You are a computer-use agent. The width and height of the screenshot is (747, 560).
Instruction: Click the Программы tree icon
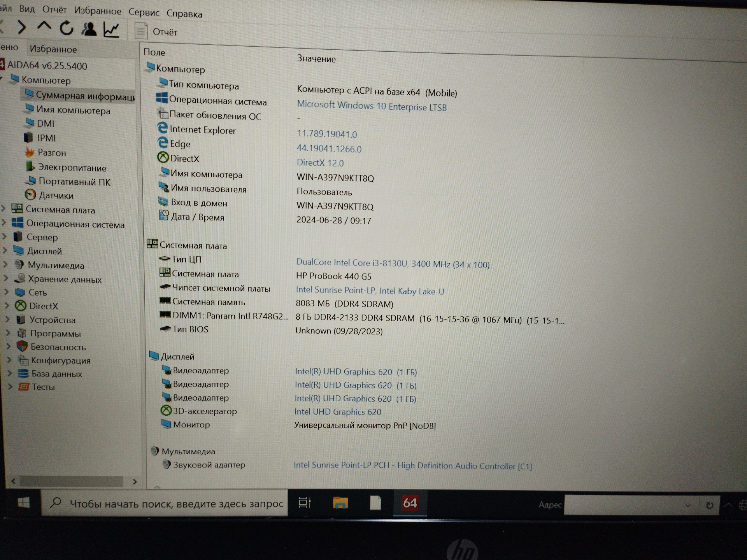pyautogui.click(x=22, y=333)
